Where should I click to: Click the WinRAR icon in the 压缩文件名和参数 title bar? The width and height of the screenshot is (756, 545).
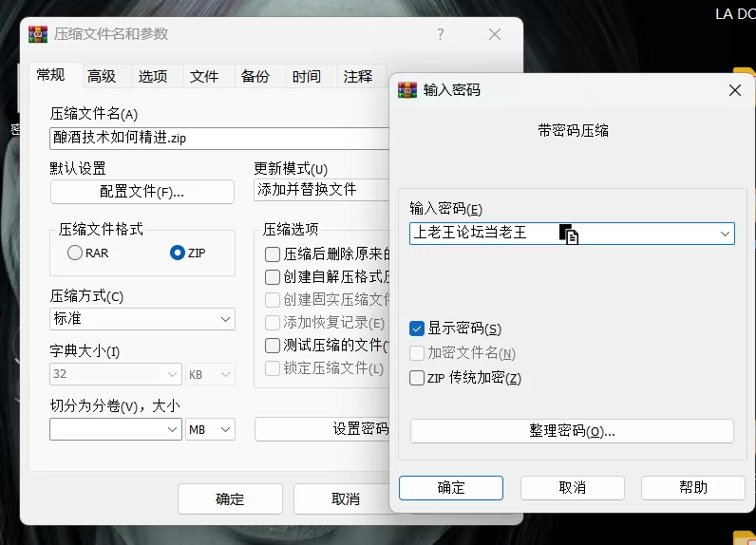tap(38, 34)
